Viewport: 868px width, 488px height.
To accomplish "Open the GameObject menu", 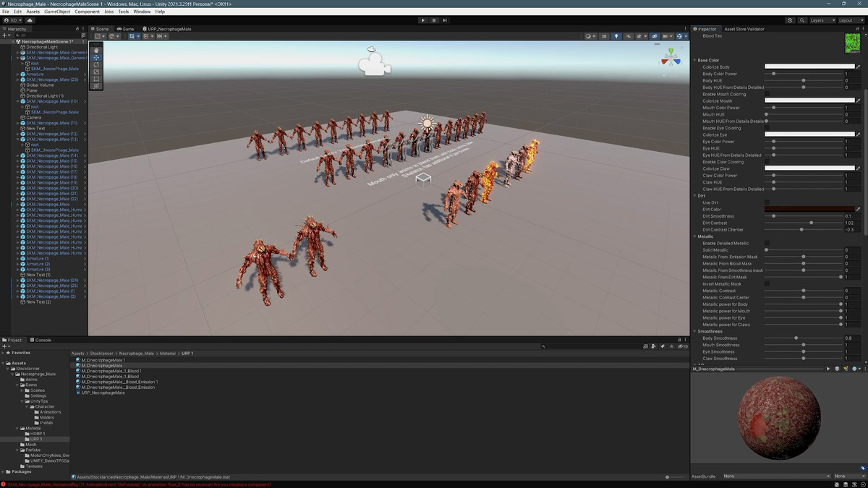I will 57,12.
